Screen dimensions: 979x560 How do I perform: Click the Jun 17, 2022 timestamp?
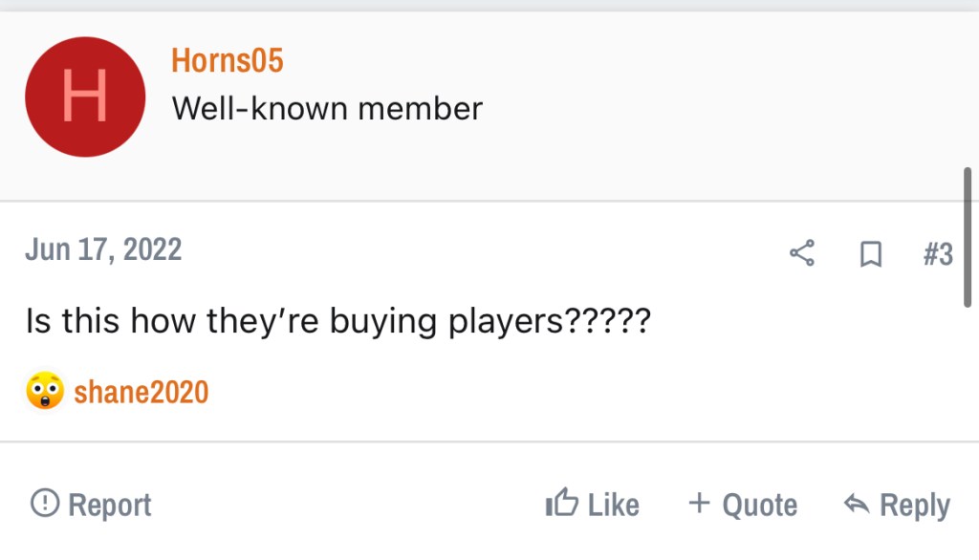pyautogui.click(x=103, y=249)
